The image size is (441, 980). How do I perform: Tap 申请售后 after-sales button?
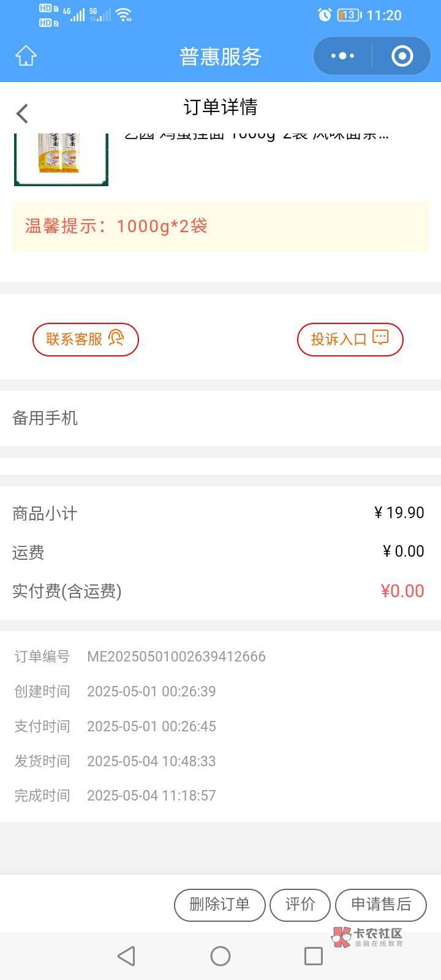[x=380, y=905]
